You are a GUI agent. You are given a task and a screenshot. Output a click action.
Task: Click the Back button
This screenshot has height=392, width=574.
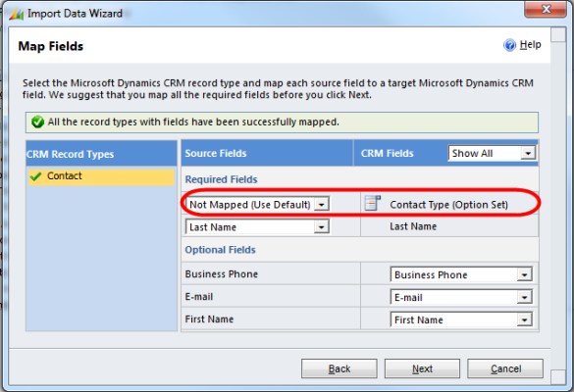(339, 368)
